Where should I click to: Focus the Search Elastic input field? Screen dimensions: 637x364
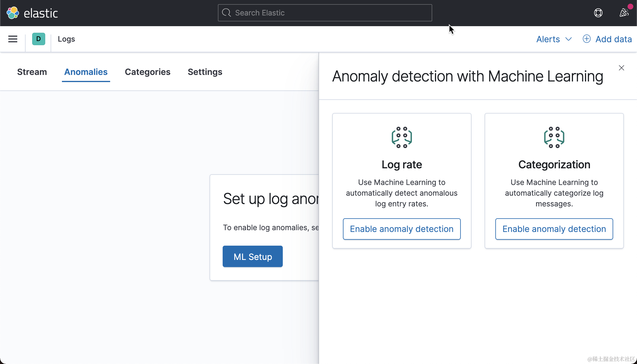pyautogui.click(x=327, y=13)
